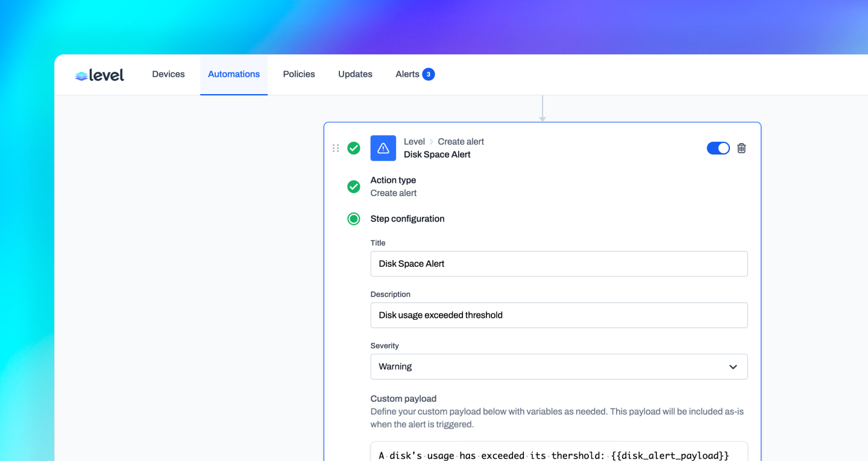This screenshot has height=461, width=868.
Task: Click the Disk Space Alert step name
Action: click(x=437, y=154)
